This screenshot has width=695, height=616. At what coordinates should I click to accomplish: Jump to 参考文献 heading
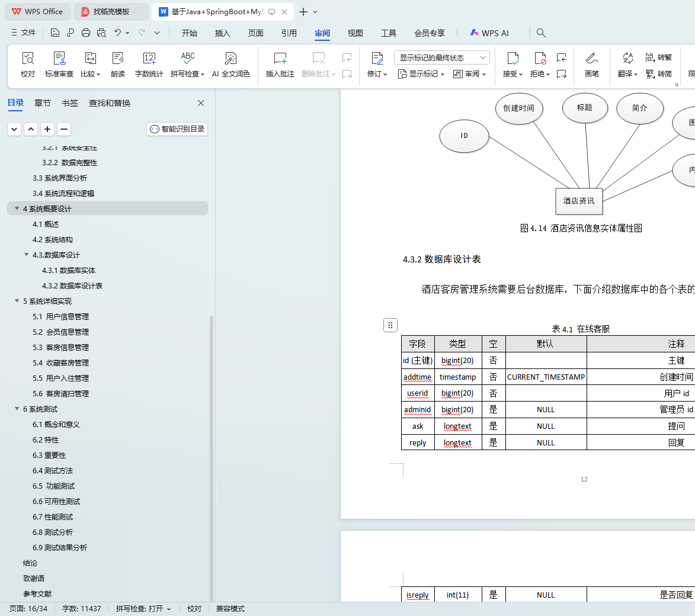point(37,593)
